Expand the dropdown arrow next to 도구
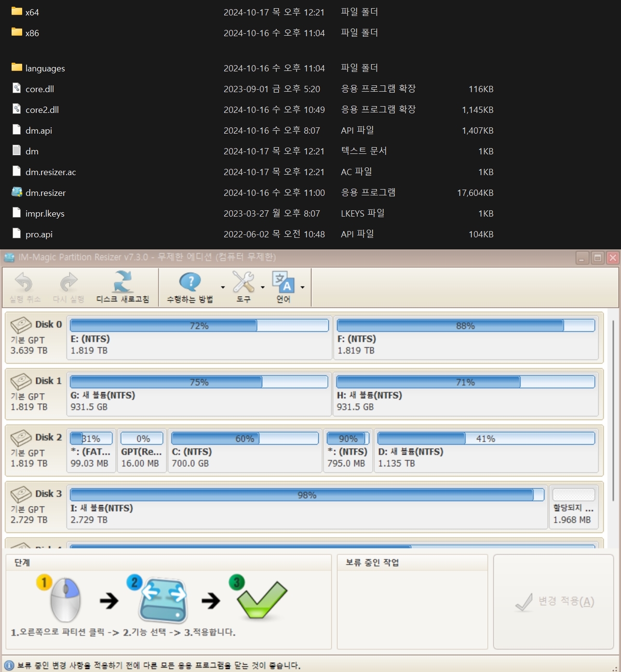This screenshot has height=672, width=621. tap(263, 288)
